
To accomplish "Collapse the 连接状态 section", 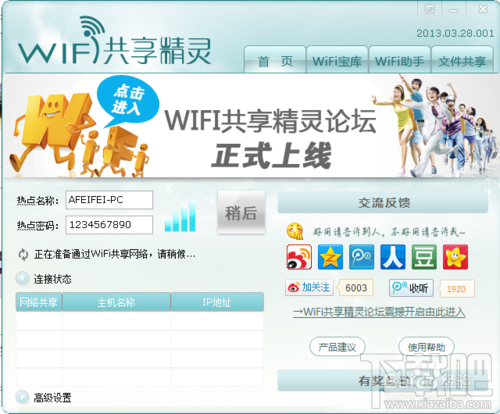I will 22,279.
